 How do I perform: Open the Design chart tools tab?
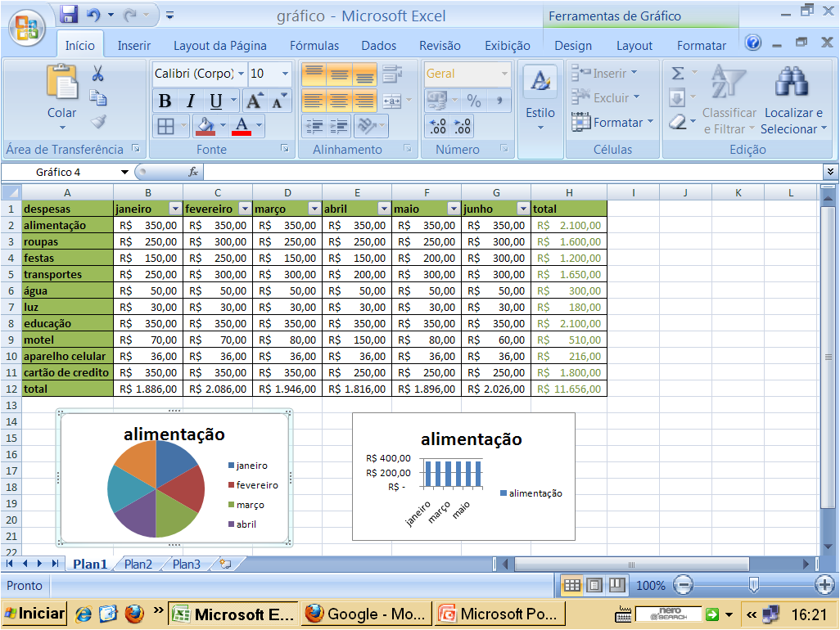click(x=573, y=46)
